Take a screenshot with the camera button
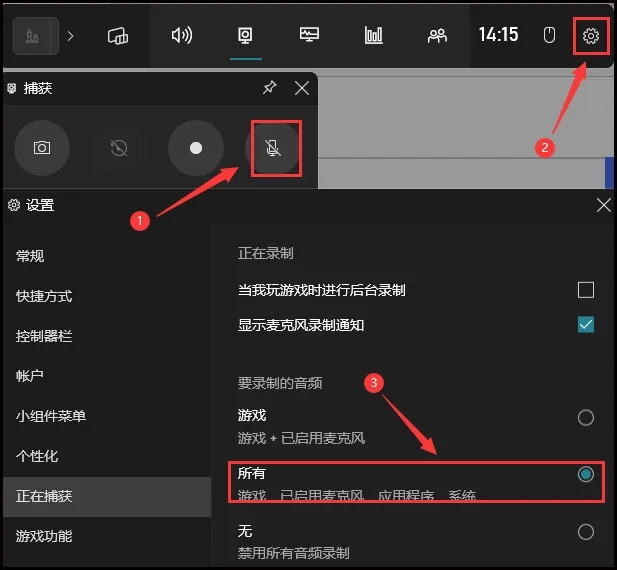The height and width of the screenshot is (570, 617). pos(42,148)
